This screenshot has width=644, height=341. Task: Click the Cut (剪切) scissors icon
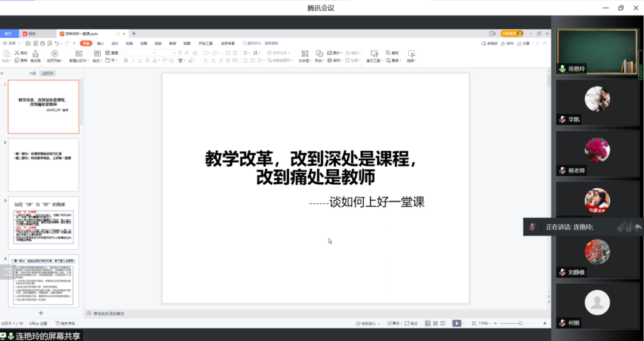[17, 52]
